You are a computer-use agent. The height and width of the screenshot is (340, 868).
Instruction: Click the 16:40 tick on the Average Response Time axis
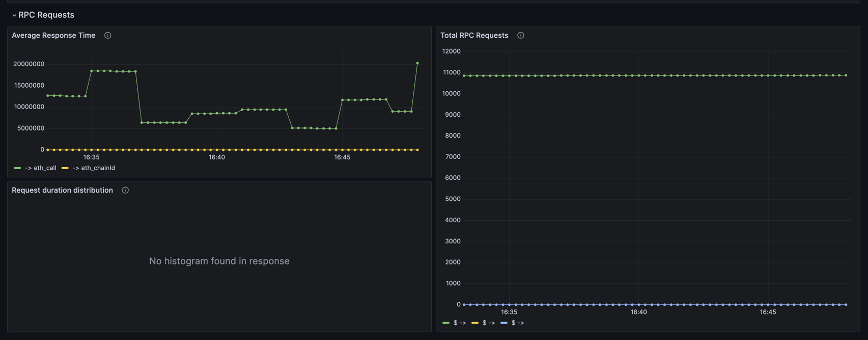(216, 157)
